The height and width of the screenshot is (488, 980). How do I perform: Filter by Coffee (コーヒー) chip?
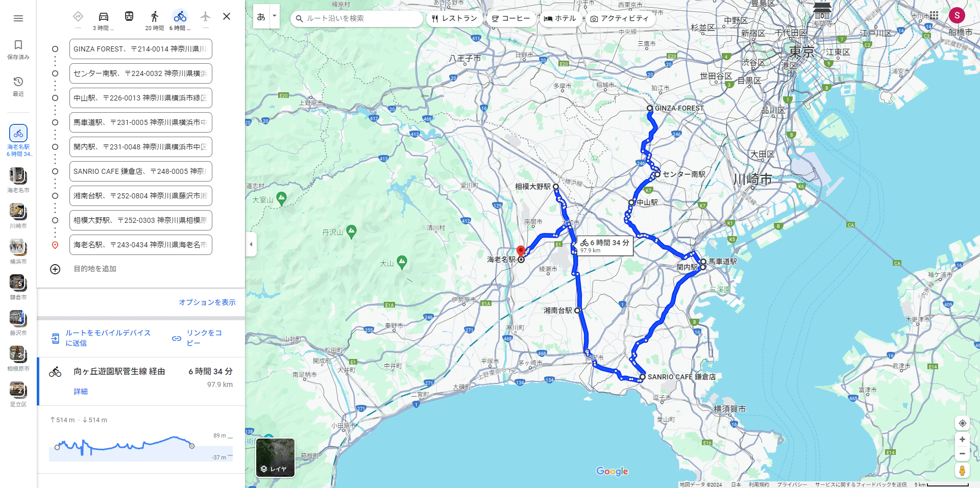click(510, 18)
